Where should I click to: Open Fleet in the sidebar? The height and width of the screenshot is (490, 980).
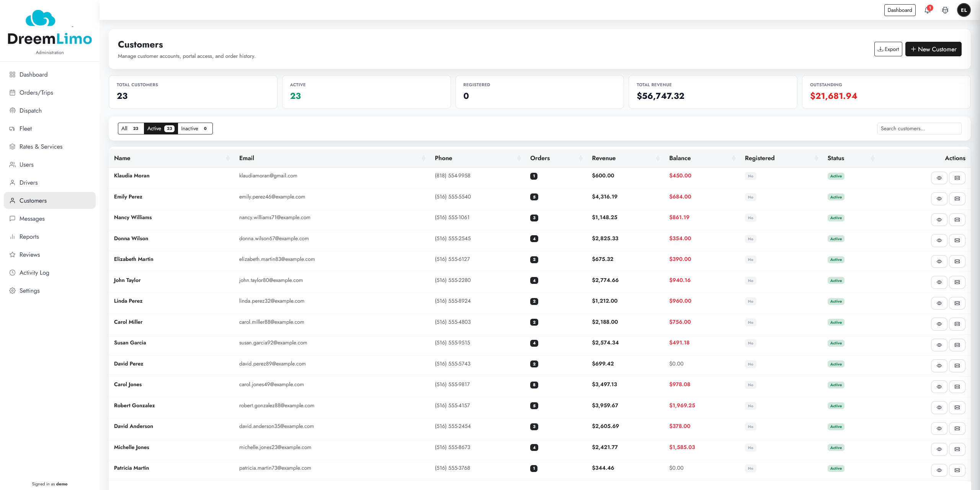[50, 128]
